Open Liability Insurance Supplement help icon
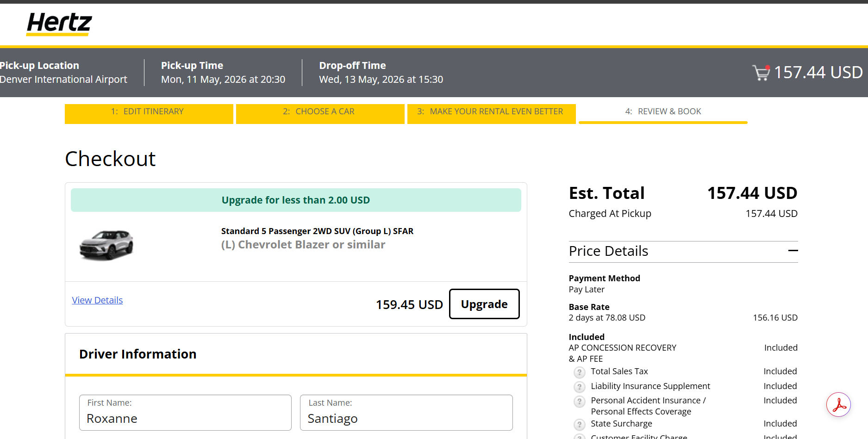The width and height of the screenshot is (868, 439). (579, 387)
